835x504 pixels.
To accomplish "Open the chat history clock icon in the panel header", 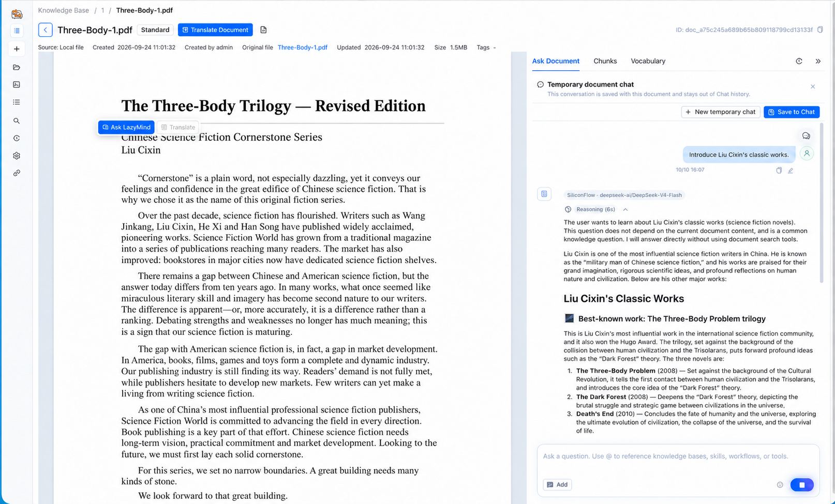I will 799,61.
